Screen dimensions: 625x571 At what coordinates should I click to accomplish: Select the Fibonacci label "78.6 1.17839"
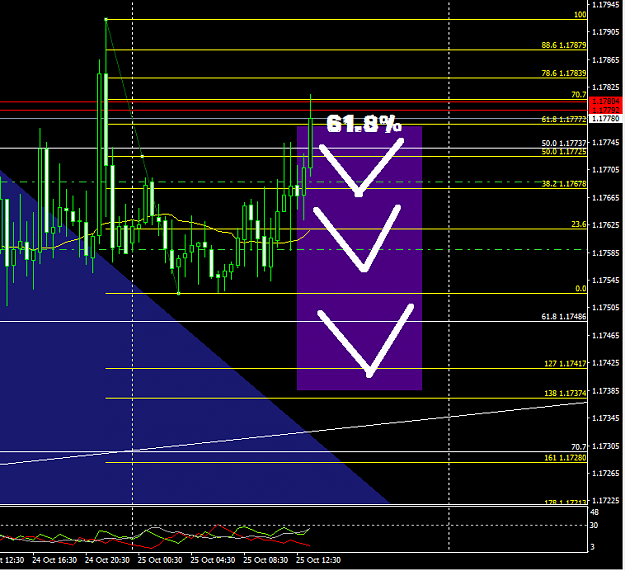[564, 73]
